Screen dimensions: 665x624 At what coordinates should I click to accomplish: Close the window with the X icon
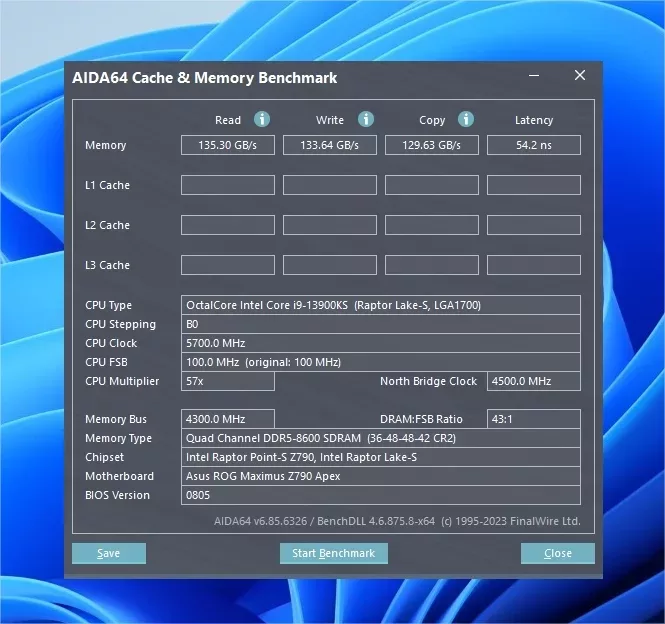(x=580, y=75)
